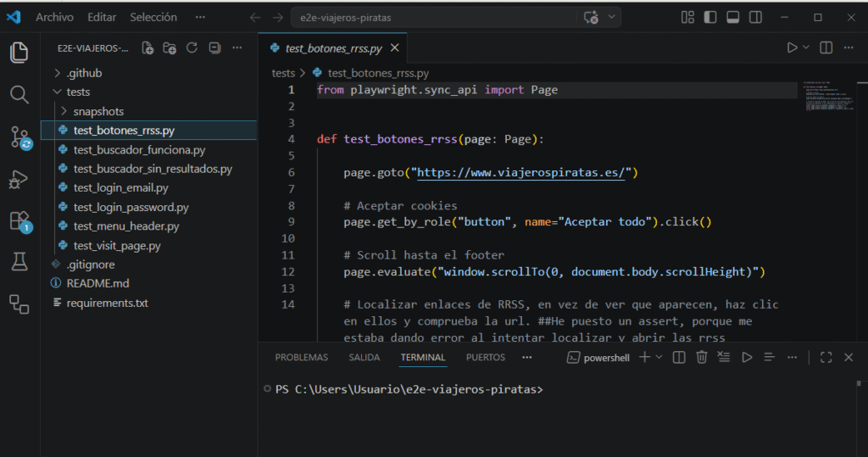Collapse the tests folder
This screenshot has height=457, width=868.
pyautogui.click(x=148, y=92)
